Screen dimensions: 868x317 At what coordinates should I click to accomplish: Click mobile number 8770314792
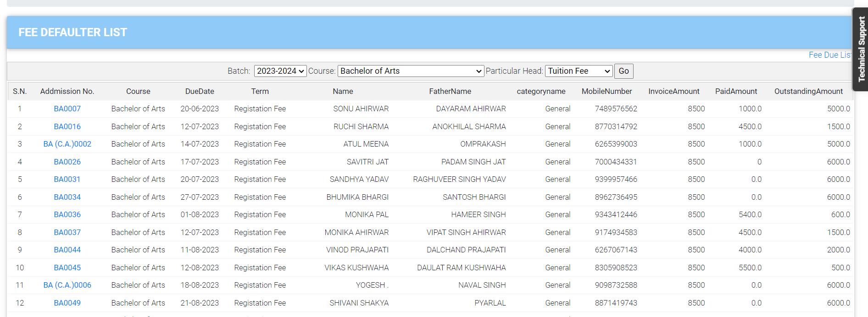[616, 126]
